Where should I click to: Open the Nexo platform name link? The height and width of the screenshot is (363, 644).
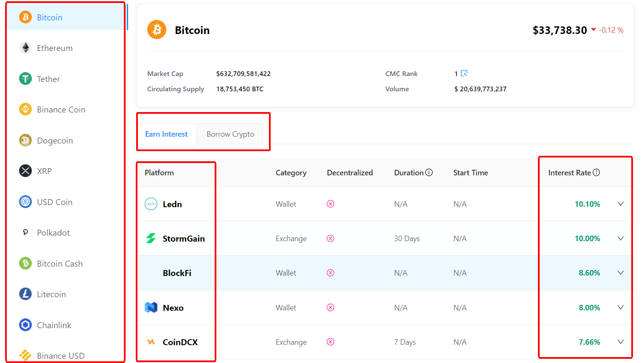click(173, 308)
